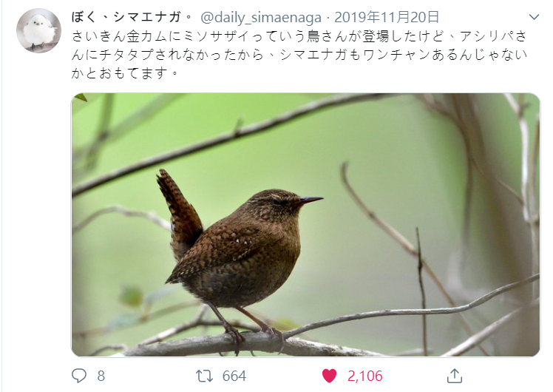Image resolution: width=553 pixels, height=392 pixels.
Task: Retweet this post using the arrows icon
Action: 205,376
